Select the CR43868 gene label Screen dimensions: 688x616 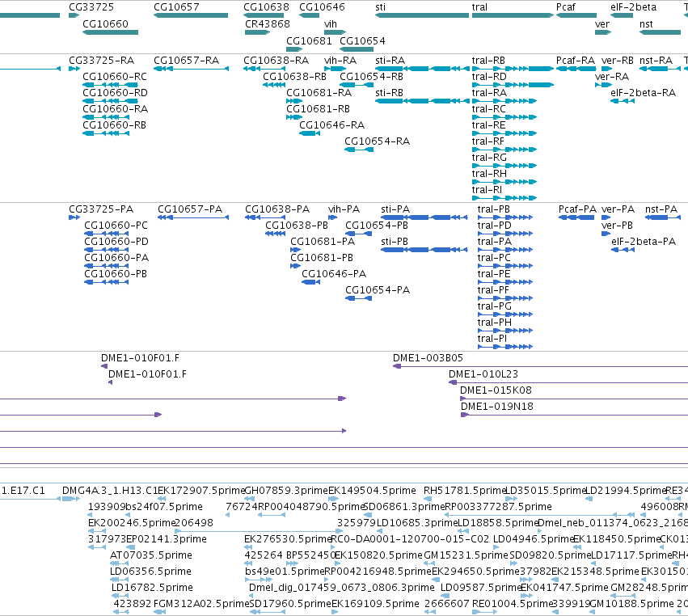268,23
